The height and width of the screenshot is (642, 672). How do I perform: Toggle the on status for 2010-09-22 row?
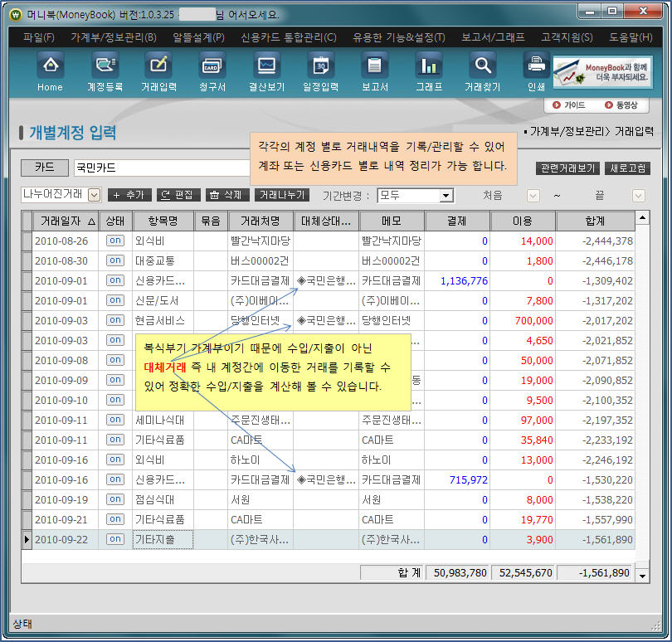(115, 539)
